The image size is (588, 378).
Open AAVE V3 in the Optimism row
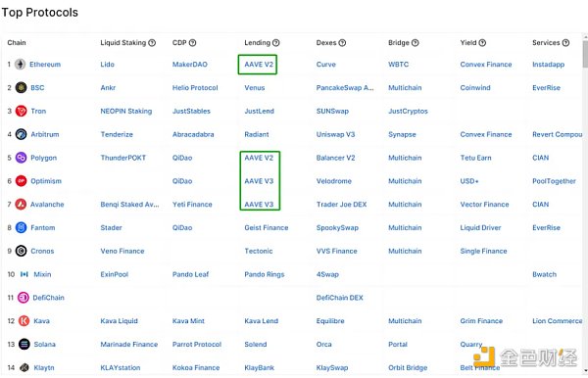(259, 181)
